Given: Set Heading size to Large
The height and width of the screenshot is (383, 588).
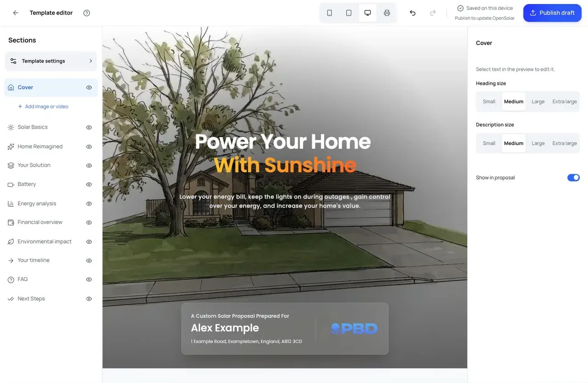Looking at the screenshot, I should pos(538,101).
